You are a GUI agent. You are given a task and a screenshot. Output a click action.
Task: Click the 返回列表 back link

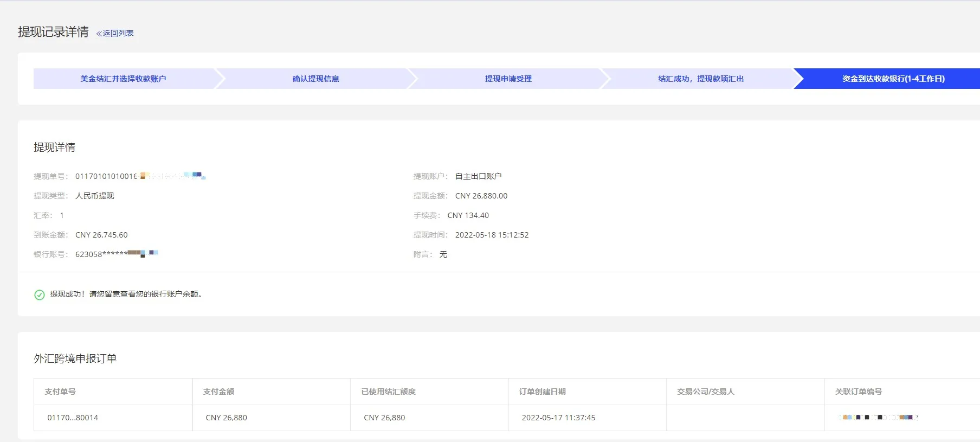tap(118, 33)
